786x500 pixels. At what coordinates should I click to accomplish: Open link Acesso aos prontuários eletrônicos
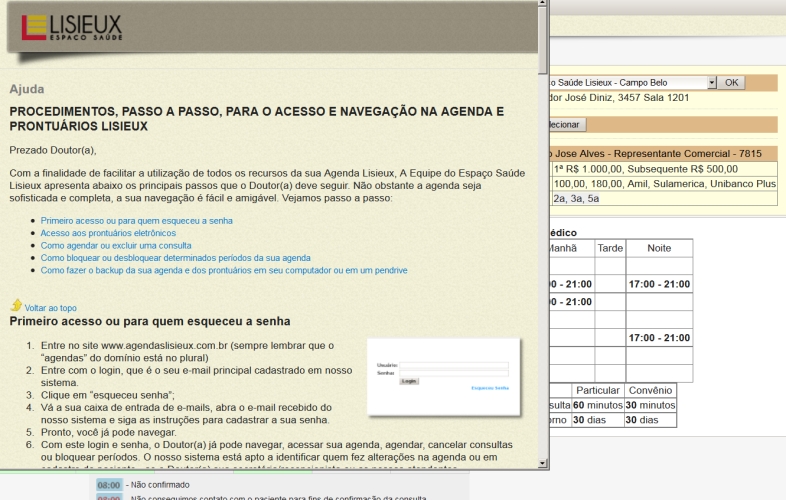tap(108, 233)
